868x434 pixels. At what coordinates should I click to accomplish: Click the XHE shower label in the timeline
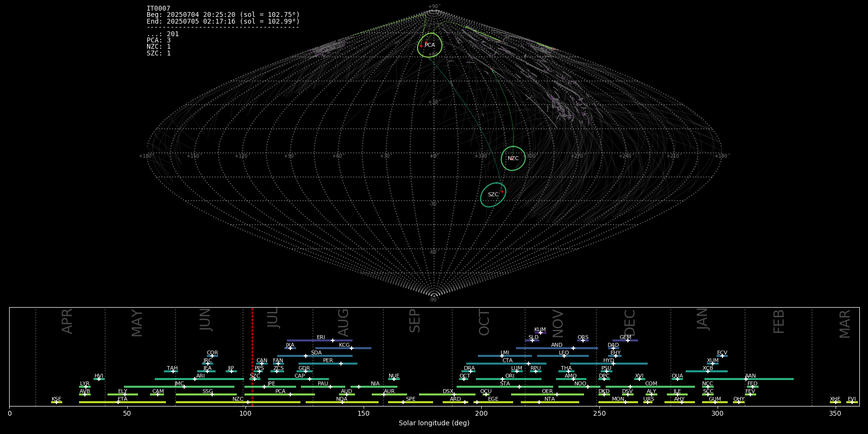835,399
